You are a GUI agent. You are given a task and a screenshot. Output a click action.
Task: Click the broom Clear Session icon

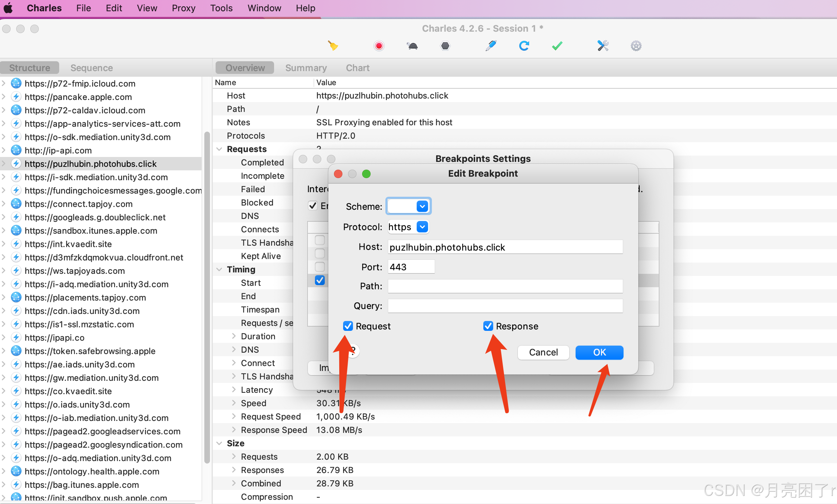[x=333, y=46]
